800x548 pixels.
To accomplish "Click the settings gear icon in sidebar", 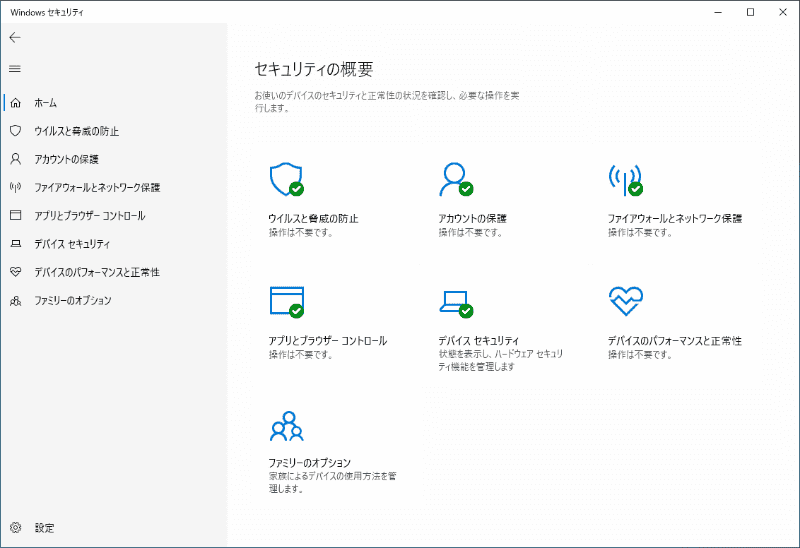I will (x=15, y=527).
